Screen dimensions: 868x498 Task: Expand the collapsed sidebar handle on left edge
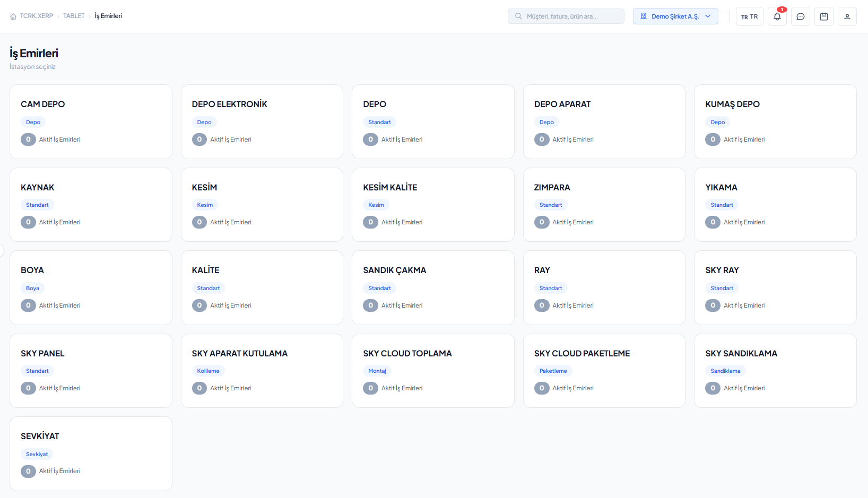point(2,250)
